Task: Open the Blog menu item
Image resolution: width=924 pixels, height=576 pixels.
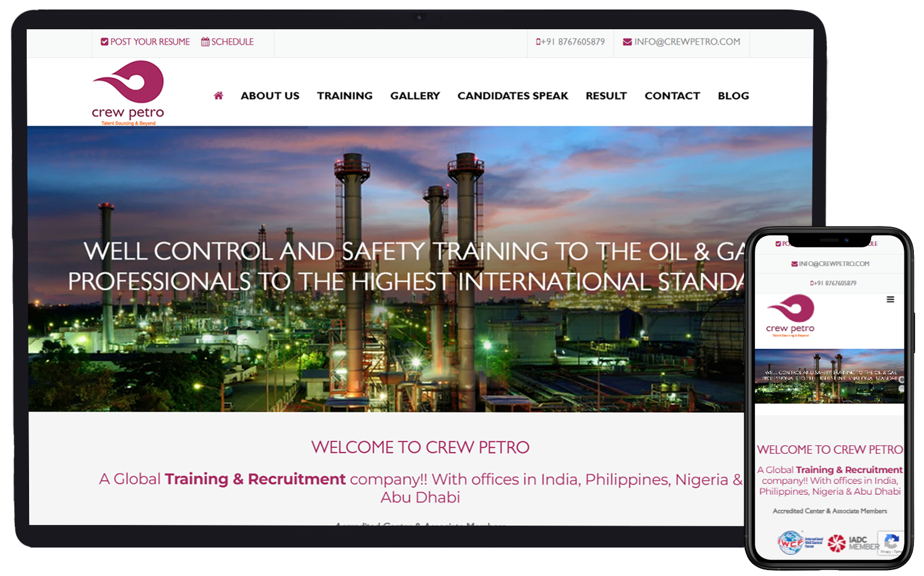Action: 733,96
